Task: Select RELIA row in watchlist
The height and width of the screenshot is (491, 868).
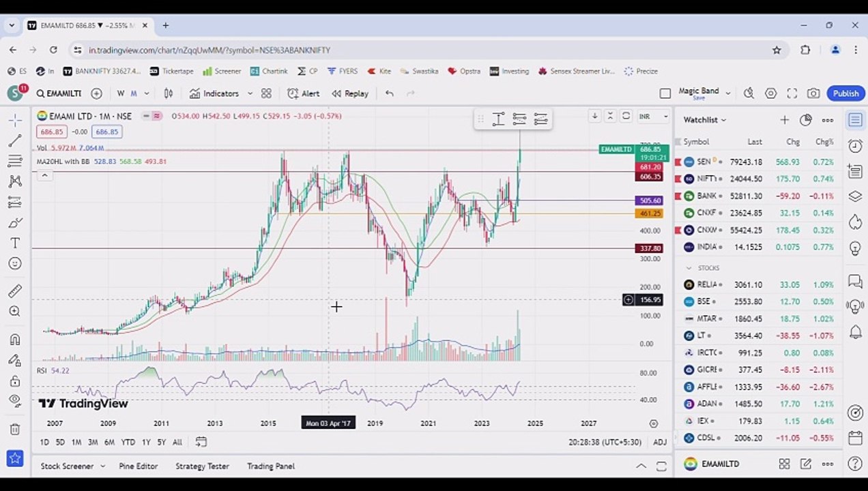Action: click(758, 284)
